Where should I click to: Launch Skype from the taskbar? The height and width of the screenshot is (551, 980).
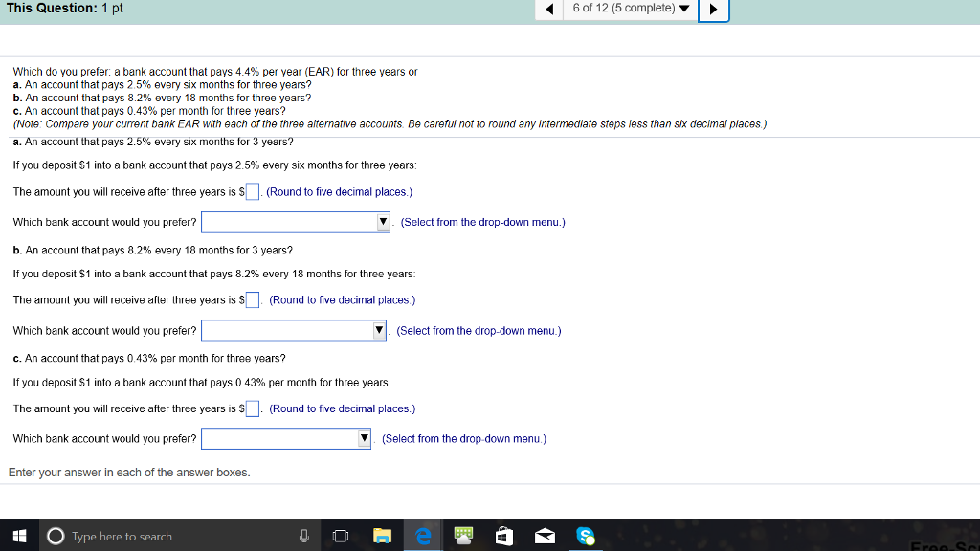(586, 536)
